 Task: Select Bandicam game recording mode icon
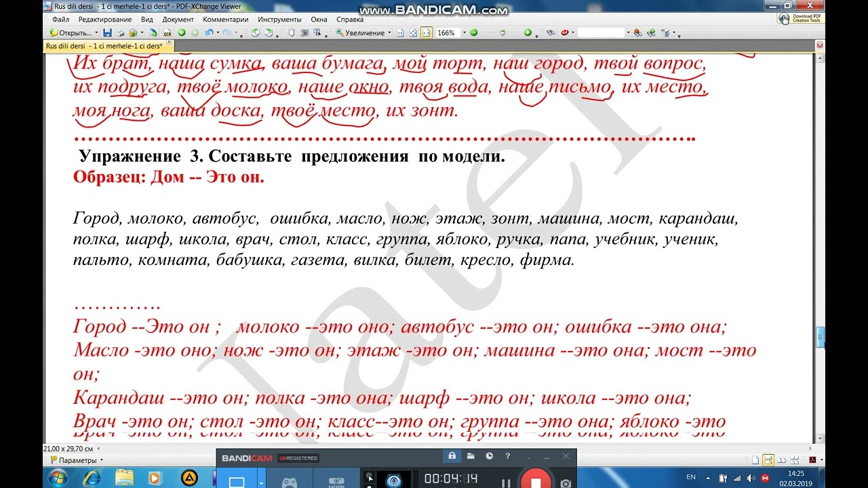pos(290,482)
